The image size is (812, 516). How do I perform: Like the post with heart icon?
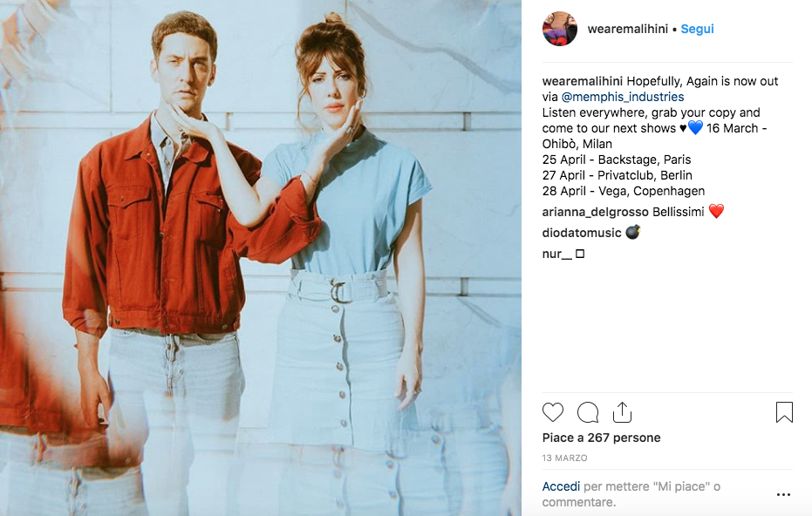(553, 412)
